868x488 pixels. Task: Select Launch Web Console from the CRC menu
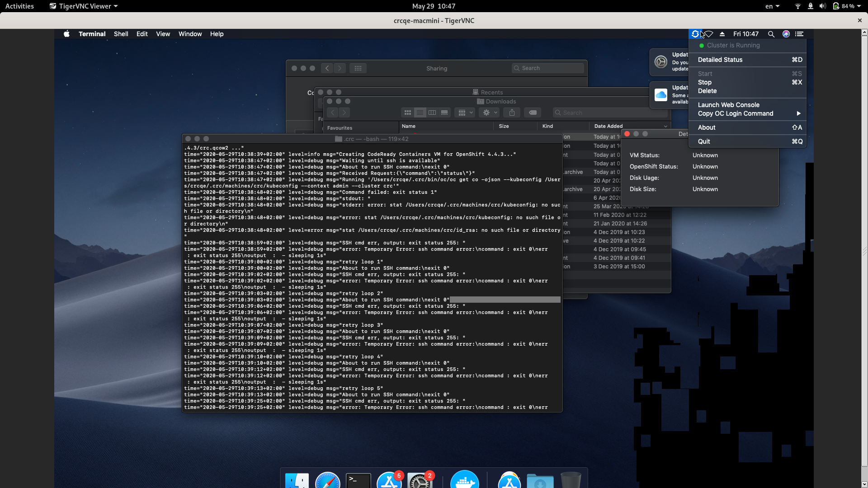[728, 104]
